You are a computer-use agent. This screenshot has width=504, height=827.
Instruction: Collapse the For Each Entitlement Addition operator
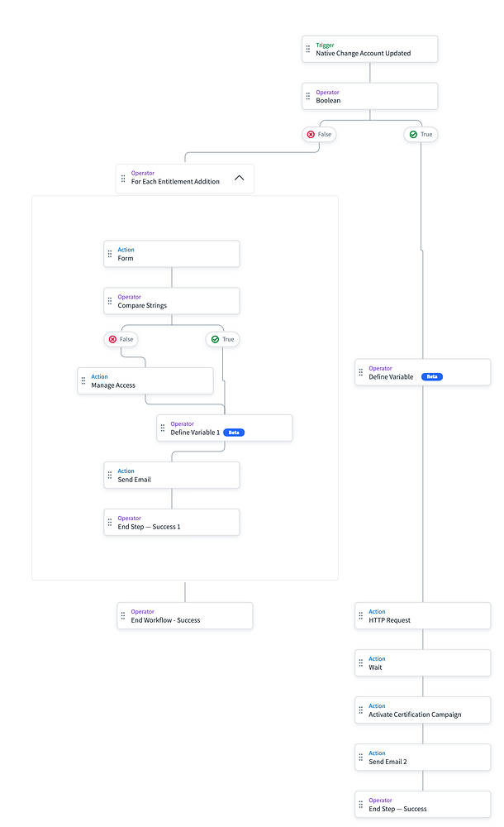[240, 177]
